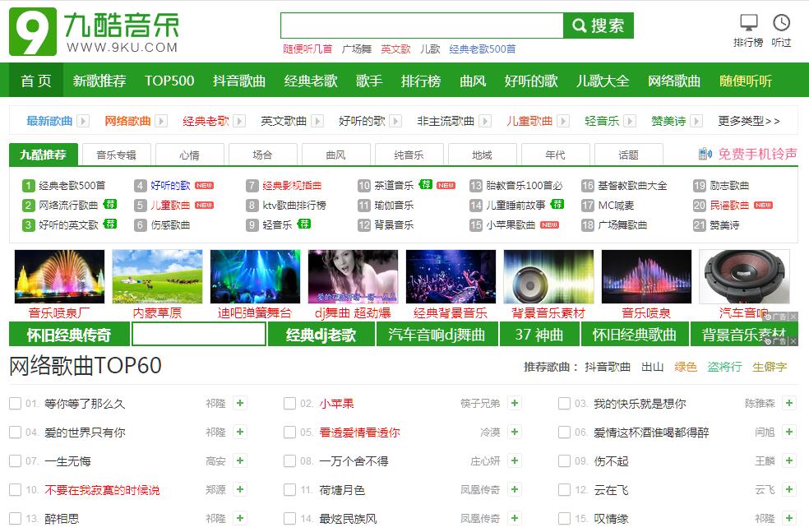This screenshot has height=532, width=809.
Task: Open the 听过 clock history icon
Action: 781,23
